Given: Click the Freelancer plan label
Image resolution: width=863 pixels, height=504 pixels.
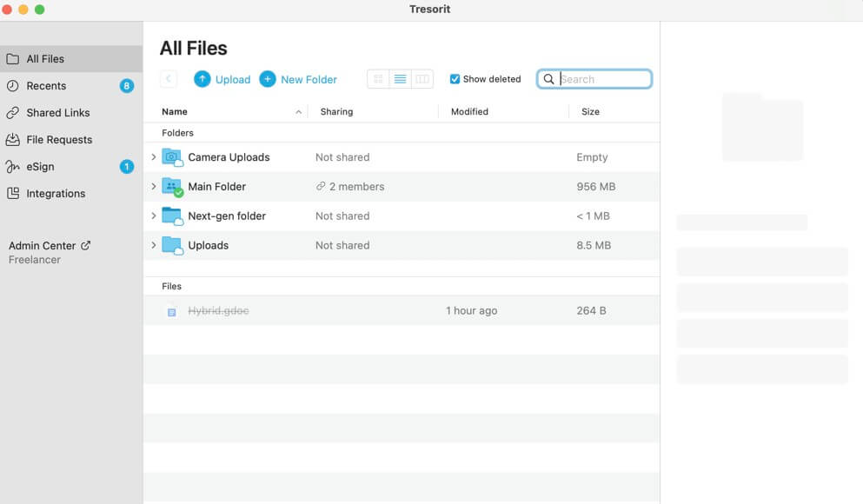Looking at the screenshot, I should (35, 260).
